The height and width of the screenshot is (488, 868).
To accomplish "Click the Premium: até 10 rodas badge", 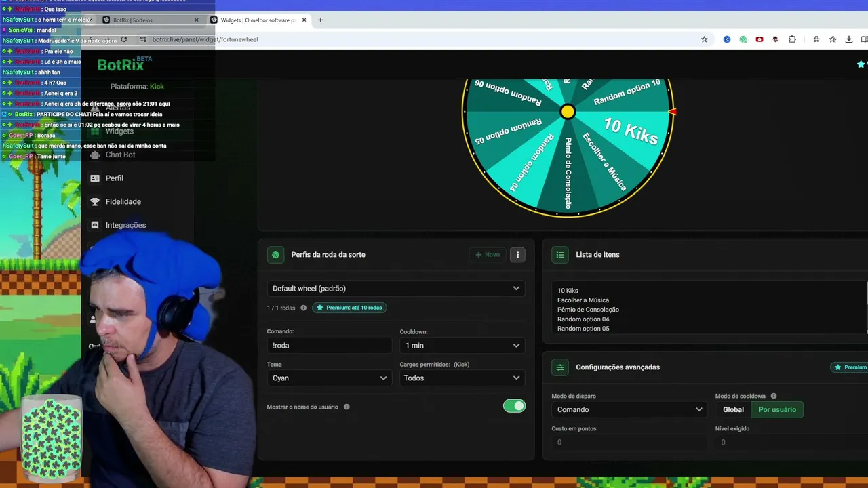I will 349,308.
